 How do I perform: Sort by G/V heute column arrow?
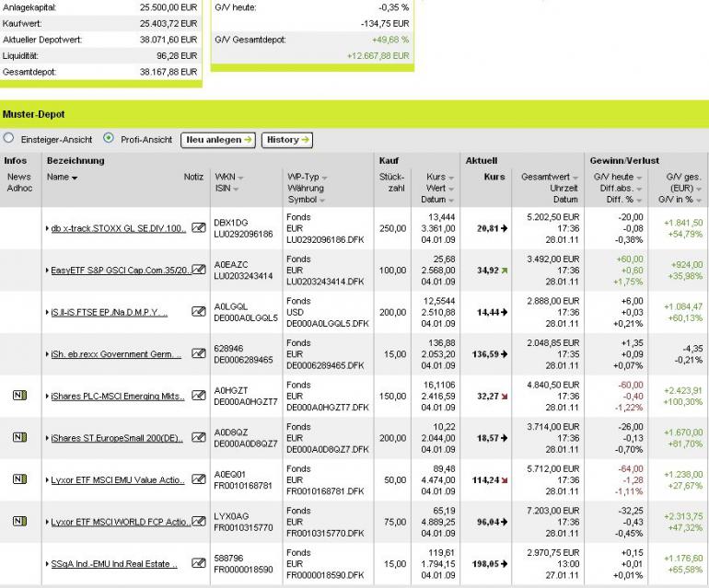click(x=639, y=179)
